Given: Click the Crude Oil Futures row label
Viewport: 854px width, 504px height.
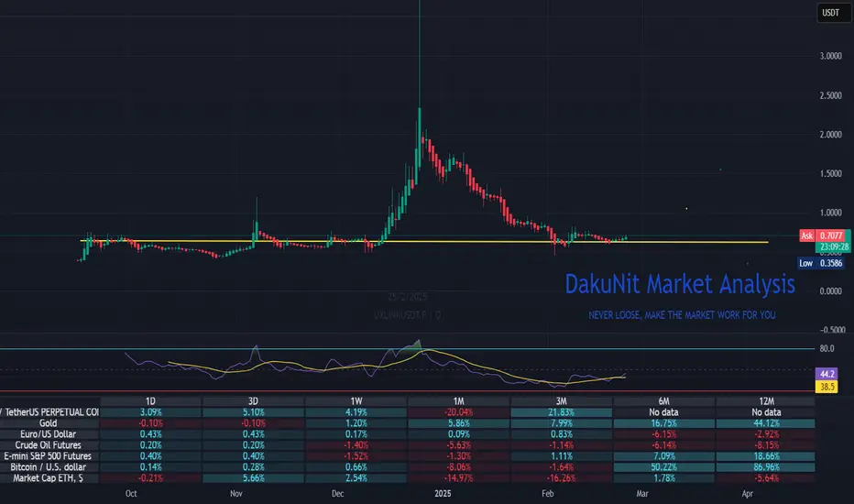Looking at the screenshot, I should (48, 445).
